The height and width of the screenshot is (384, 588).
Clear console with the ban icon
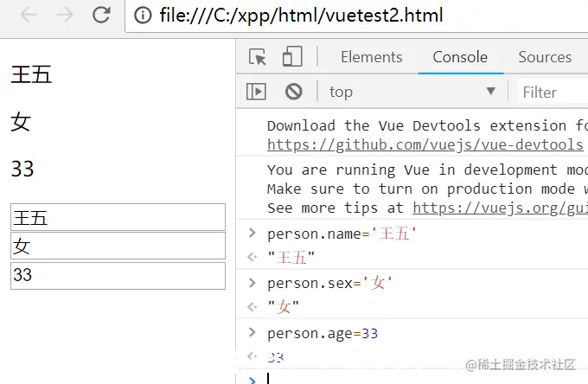(294, 91)
